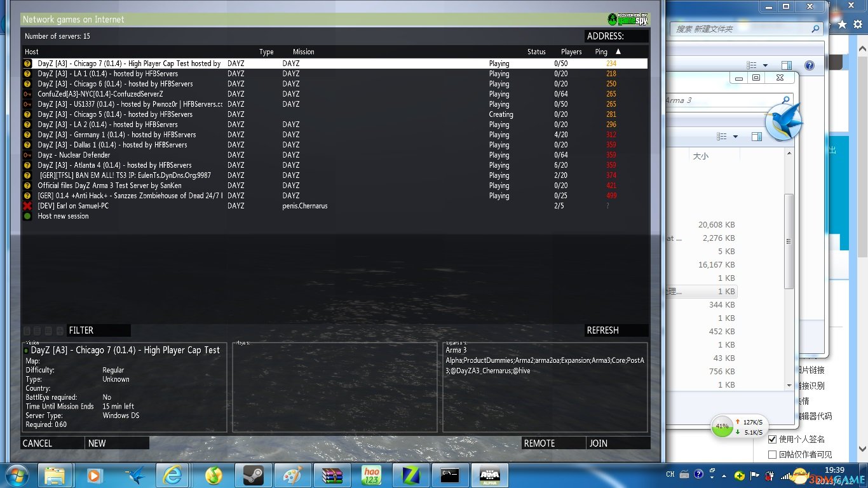Click the Arma 3 Alpha taskbar icon
The image size is (868, 488).
click(x=489, y=475)
